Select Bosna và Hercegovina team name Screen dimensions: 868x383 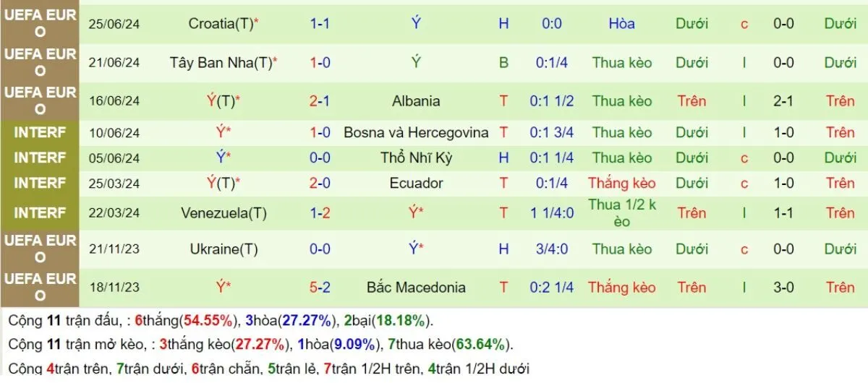pos(416,133)
